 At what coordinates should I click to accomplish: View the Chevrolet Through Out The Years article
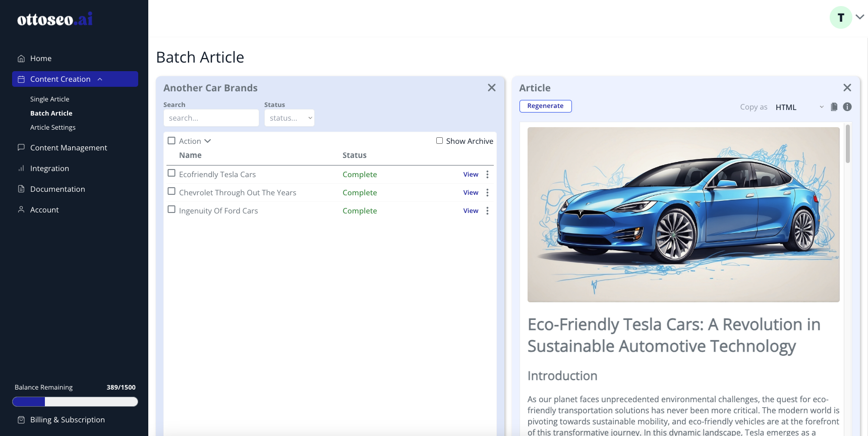(x=471, y=193)
